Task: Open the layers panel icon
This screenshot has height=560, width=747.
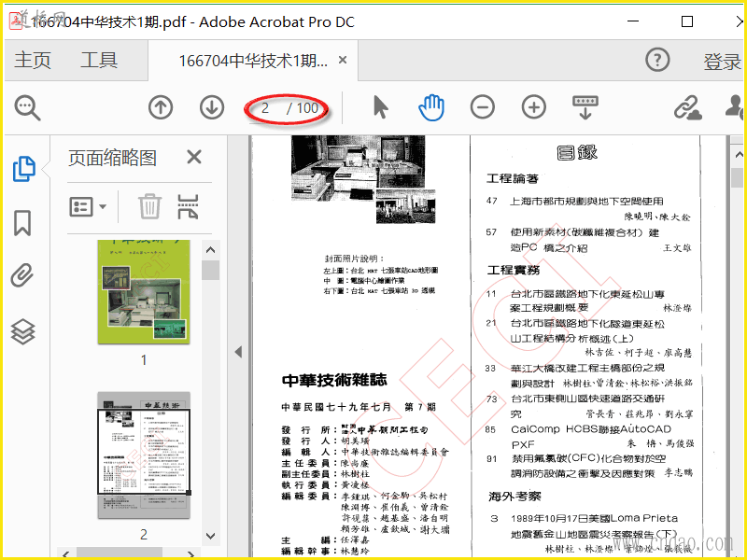Action: pyautogui.click(x=22, y=331)
